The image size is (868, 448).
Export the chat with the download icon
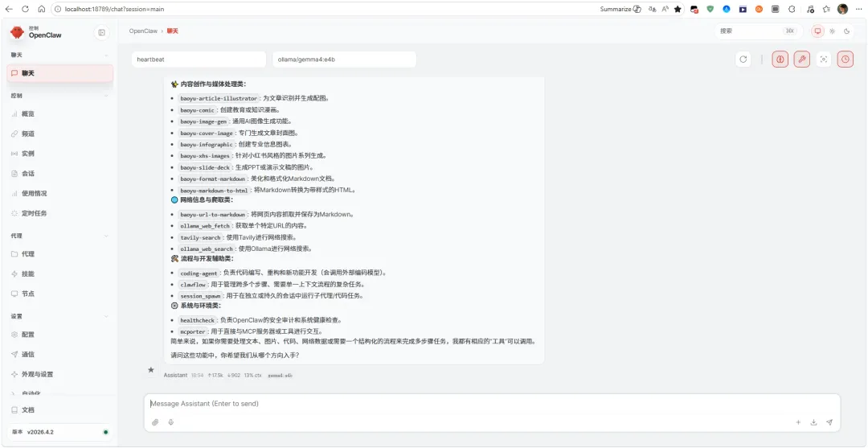pyautogui.click(x=813, y=422)
